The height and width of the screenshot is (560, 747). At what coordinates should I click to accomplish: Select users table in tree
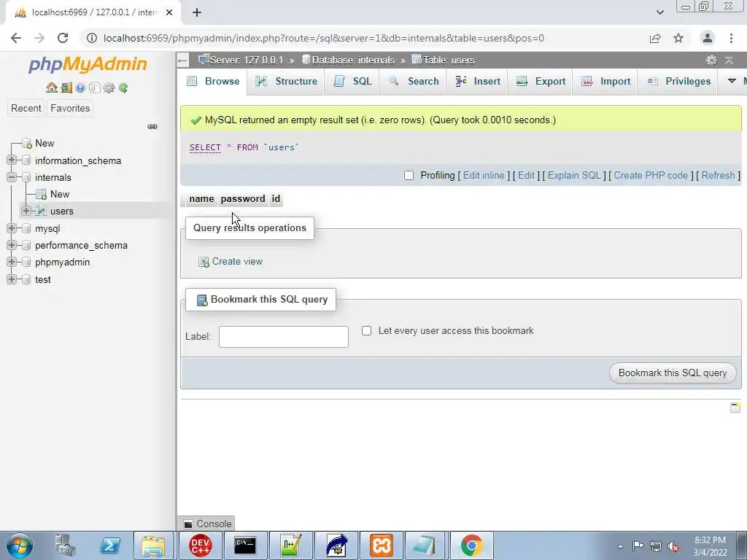click(x=62, y=211)
